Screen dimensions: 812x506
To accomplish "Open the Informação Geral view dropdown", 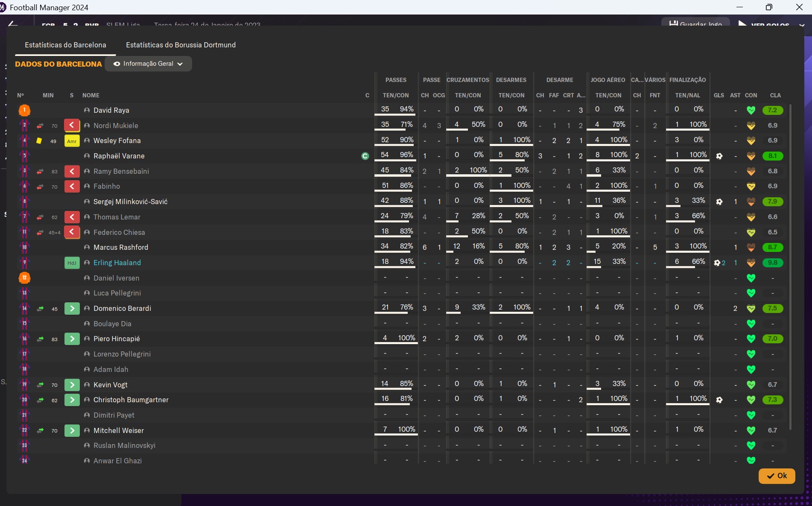I will click(x=148, y=64).
